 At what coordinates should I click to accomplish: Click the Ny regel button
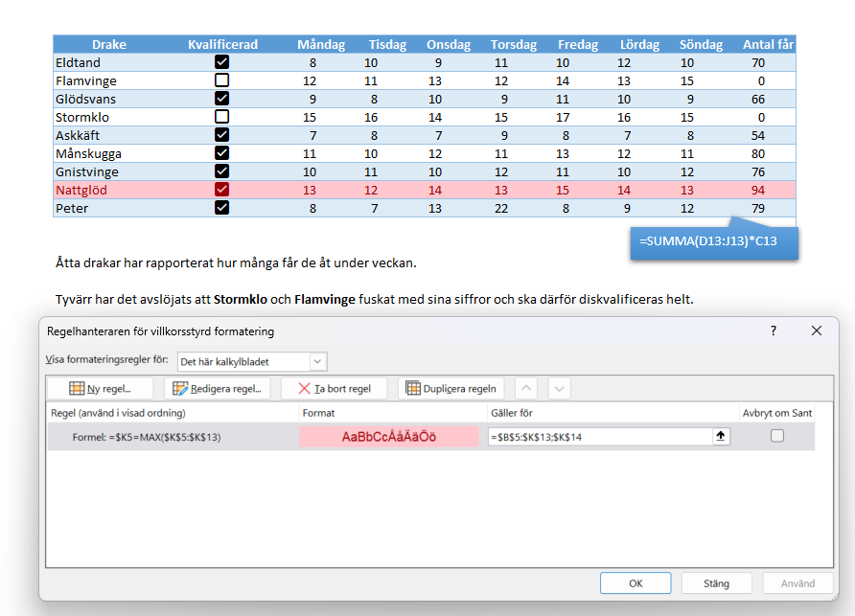coord(101,389)
